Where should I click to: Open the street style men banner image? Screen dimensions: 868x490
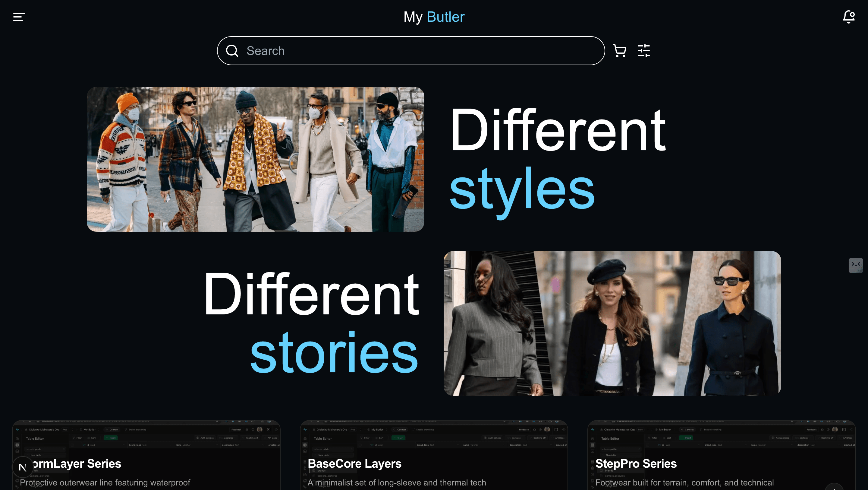[x=255, y=159]
